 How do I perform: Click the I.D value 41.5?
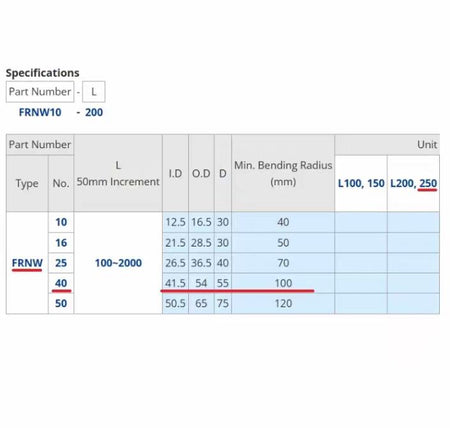point(175,283)
